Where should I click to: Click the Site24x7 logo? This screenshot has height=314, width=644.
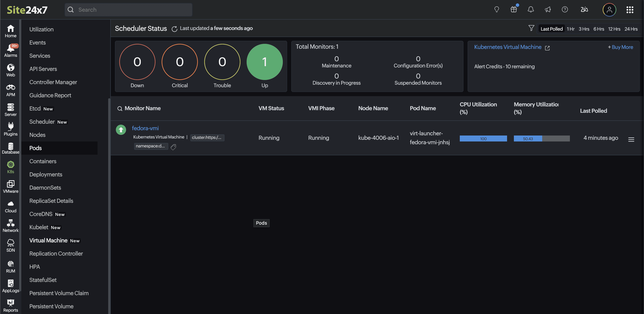click(x=27, y=10)
